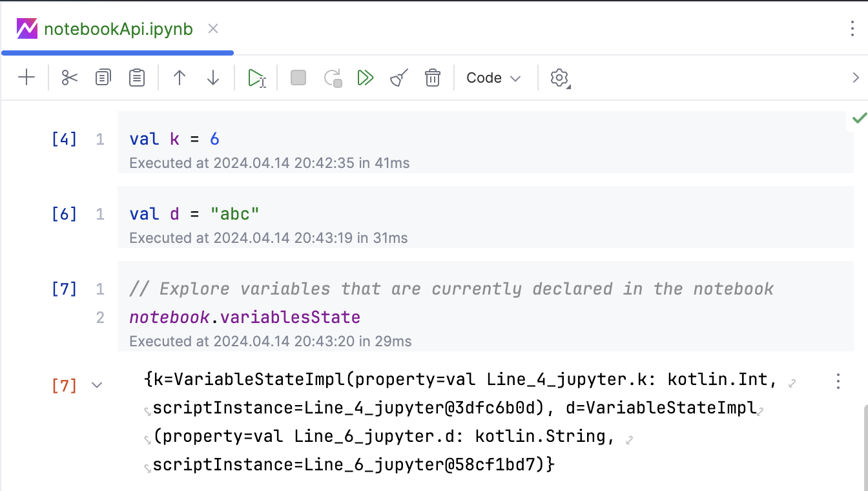This screenshot has height=491, width=868.
Task: Select the notebookApi.ipynb tab
Action: pyautogui.click(x=116, y=28)
